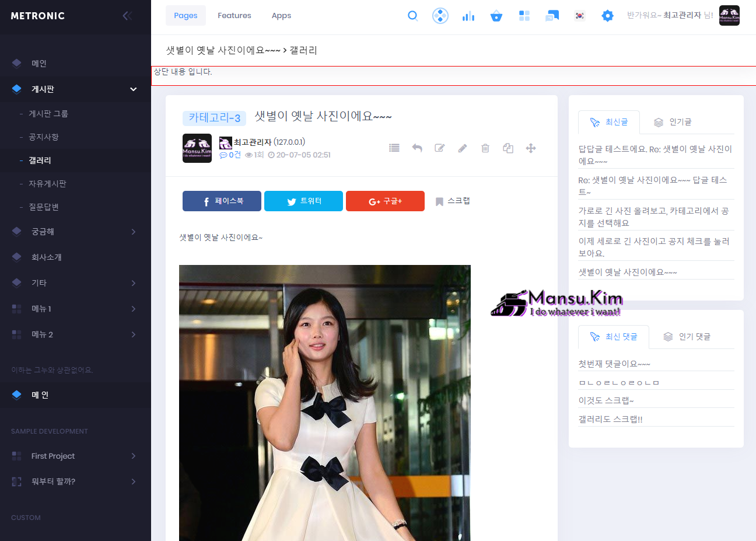756x541 pixels.
Task: Switch to the 인기 댓글 tab
Action: pos(687,337)
